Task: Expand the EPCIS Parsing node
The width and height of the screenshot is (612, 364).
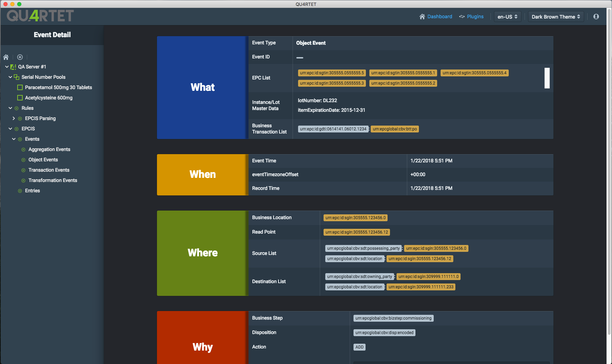Action: click(x=14, y=118)
